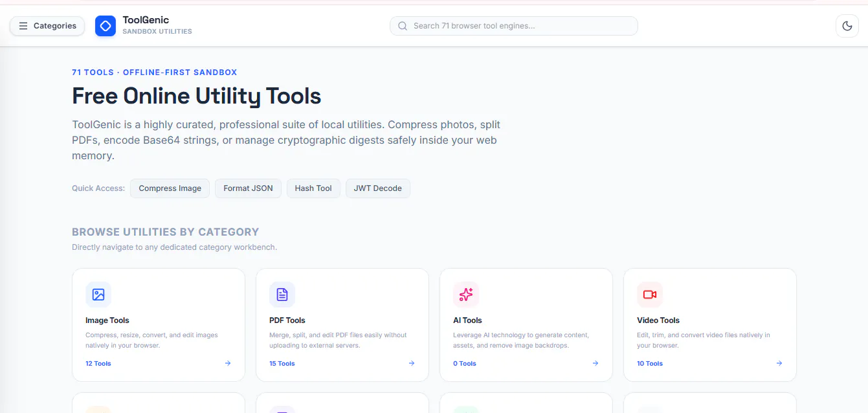This screenshot has width=868, height=413.
Task: Toggle dark mode with moon icon
Action: tap(847, 26)
